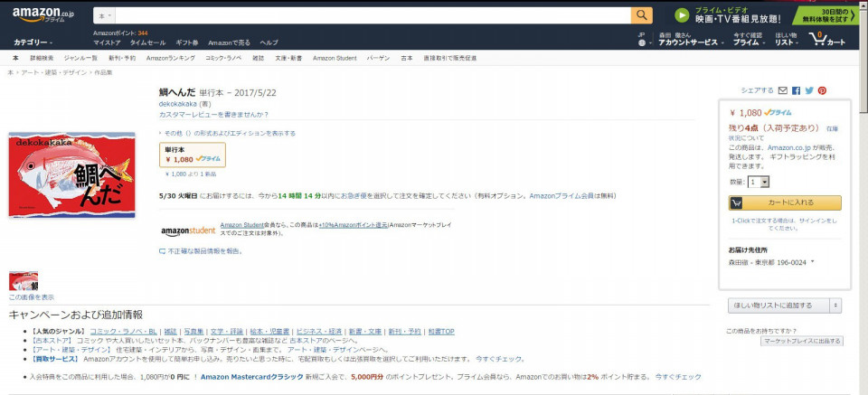This screenshot has width=868, height=395.
Task: Share via the email envelope icon
Action: (782, 90)
